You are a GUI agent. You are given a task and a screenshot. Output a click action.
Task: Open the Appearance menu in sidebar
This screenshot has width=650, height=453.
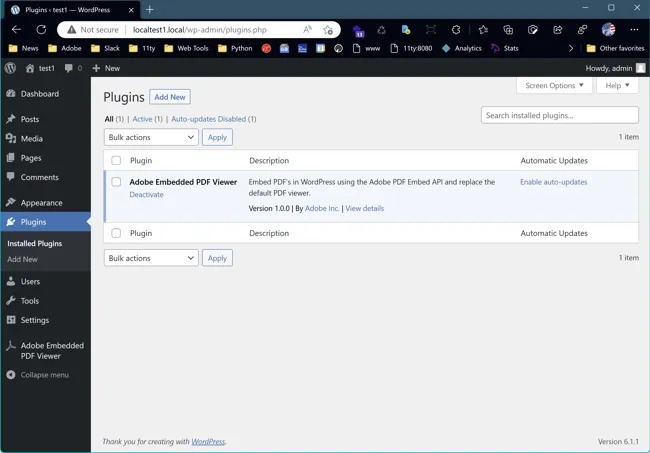pyautogui.click(x=41, y=203)
